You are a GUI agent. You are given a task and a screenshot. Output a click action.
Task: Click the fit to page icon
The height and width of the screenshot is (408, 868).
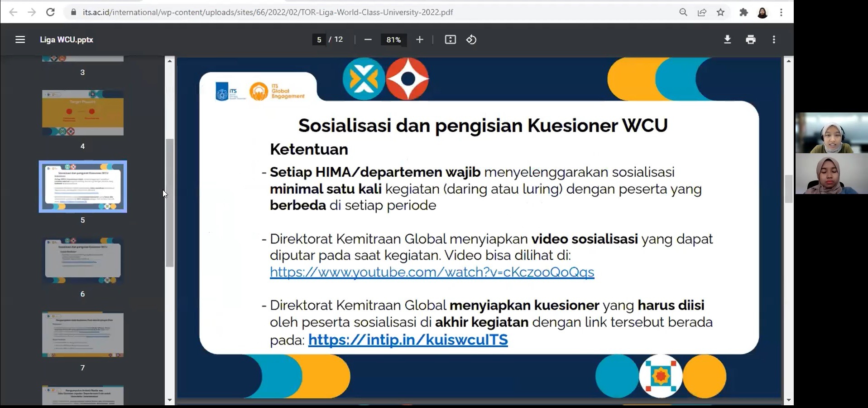pos(450,39)
